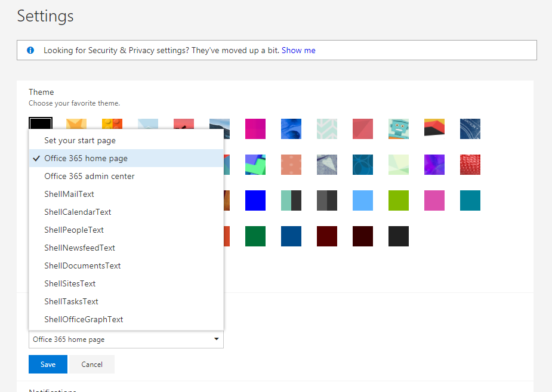This screenshot has height=392, width=552.
Task: Pick the pink-red diagonal theme
Action: (x=363, y=129)
